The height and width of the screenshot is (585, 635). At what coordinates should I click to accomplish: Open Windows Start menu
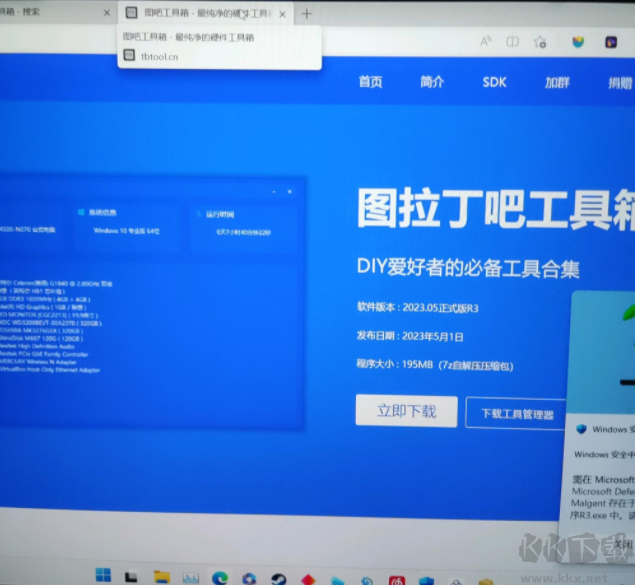coord(103,575)
